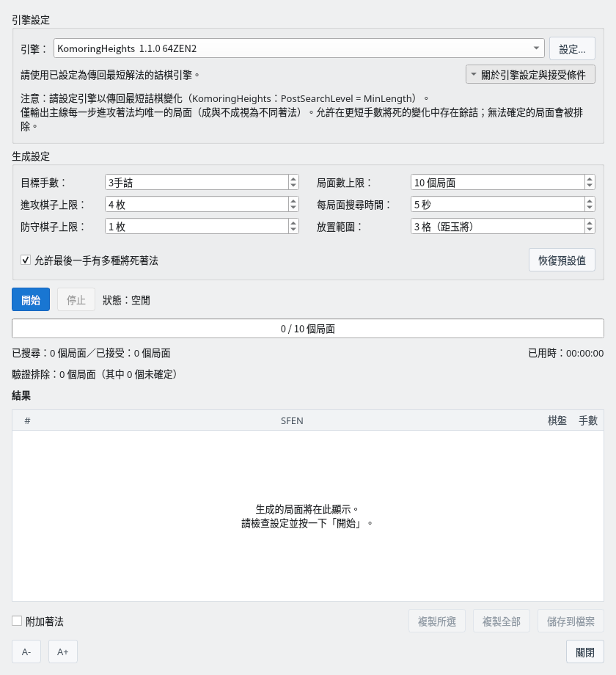Click the 0 / 10 個局面 progress bar

[308, 329]
